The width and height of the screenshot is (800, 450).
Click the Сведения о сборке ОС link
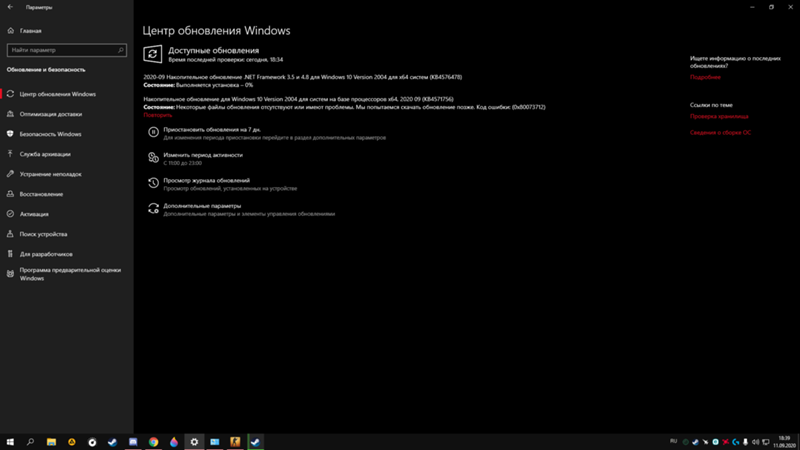coord(720,133)
